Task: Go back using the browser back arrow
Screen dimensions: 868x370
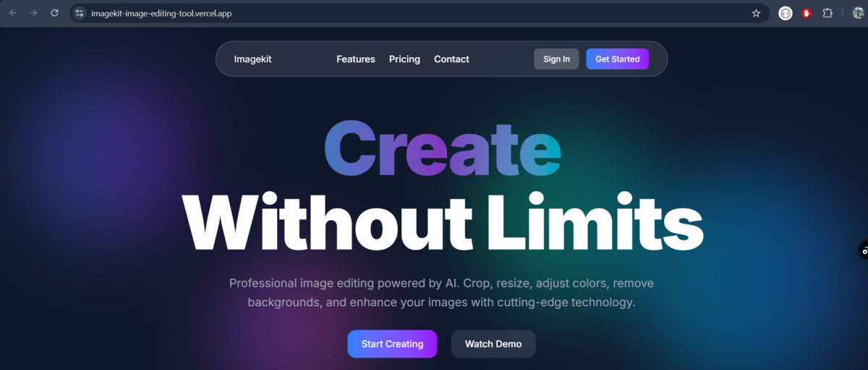Action: pos(13,13)
